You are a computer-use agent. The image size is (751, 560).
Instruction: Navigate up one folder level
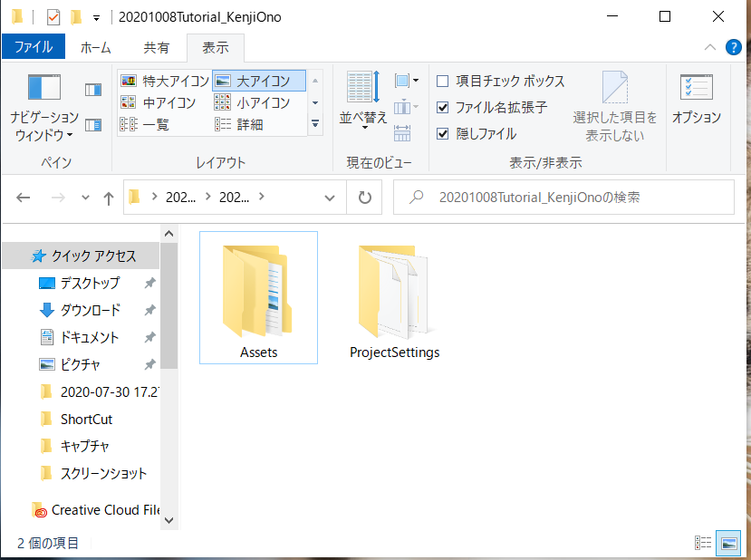pos(108,197)
